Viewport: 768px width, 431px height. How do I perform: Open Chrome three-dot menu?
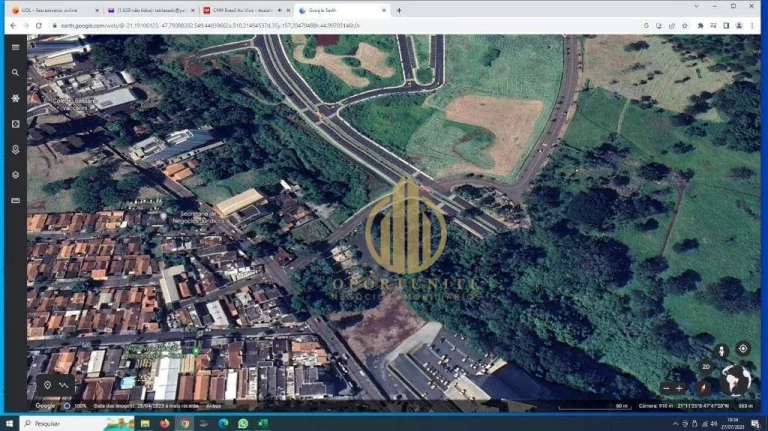pyautogui.click(x=752, y=25)
